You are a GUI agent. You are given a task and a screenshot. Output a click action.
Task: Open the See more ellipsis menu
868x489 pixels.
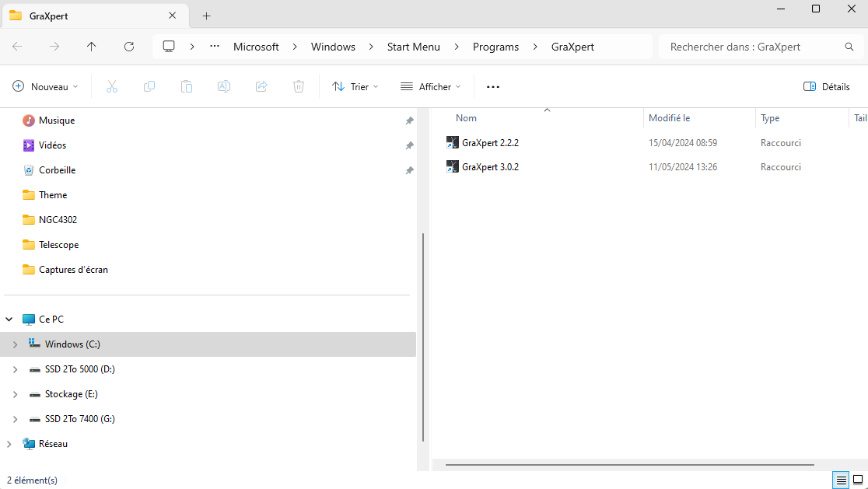click(x=492, y=87)
